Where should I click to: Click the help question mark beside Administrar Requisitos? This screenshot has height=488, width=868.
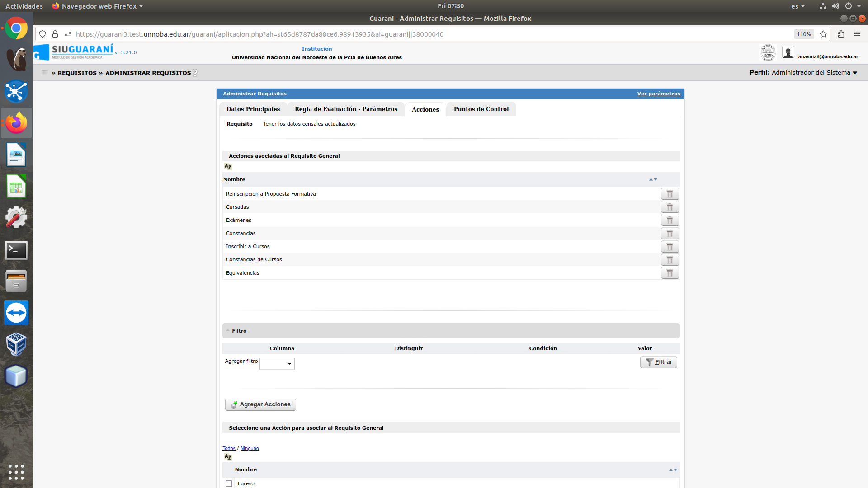(x=195, y=73)
